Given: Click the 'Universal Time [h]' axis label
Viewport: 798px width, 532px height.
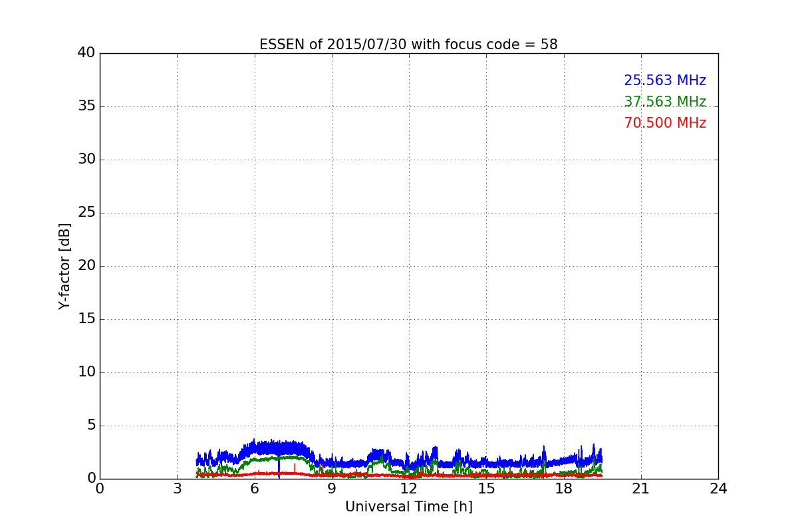Looking at the screenshot, I should pyautogui.click(x=408, y=507).
